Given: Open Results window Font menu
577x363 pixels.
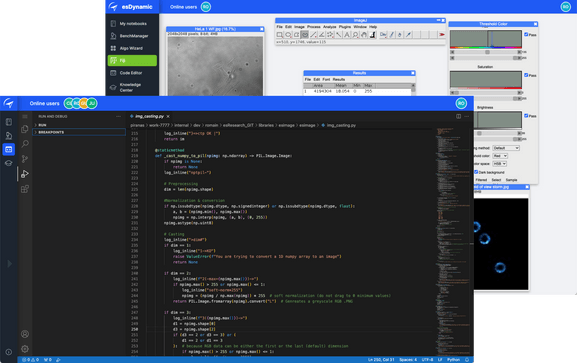Looking at the screenshot, I should [x=326, y=80].
